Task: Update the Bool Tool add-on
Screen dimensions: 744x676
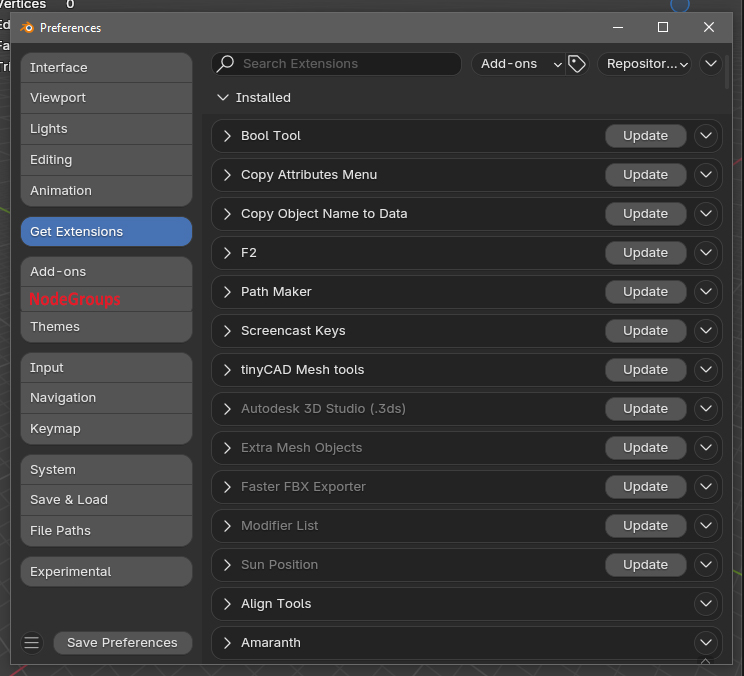Action: tap(645, 136)
